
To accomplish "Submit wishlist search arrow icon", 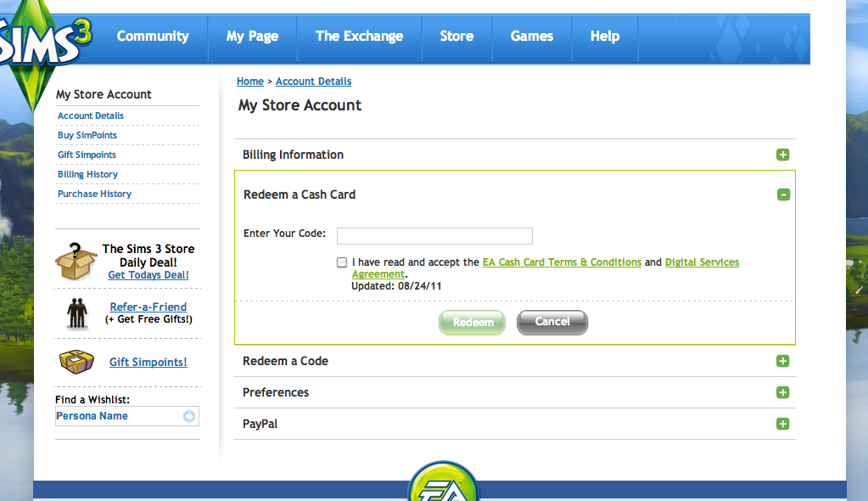I will [x=189, y=416].
